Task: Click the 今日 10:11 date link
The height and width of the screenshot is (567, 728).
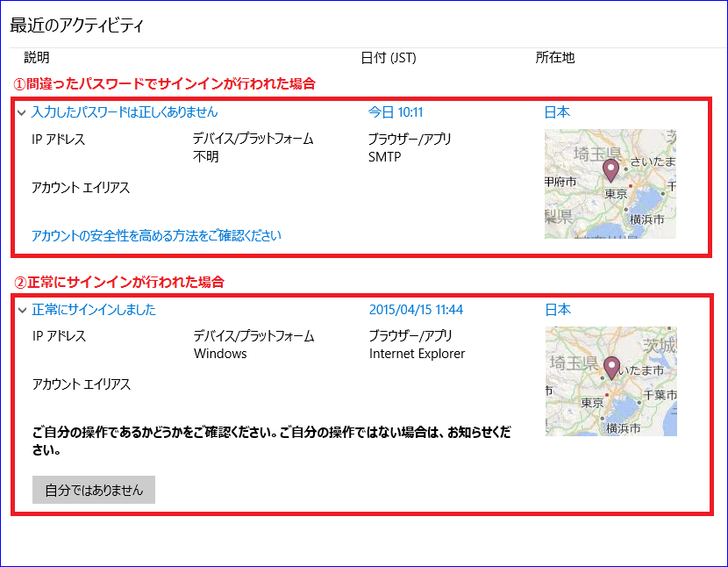Action: [396, 112]
